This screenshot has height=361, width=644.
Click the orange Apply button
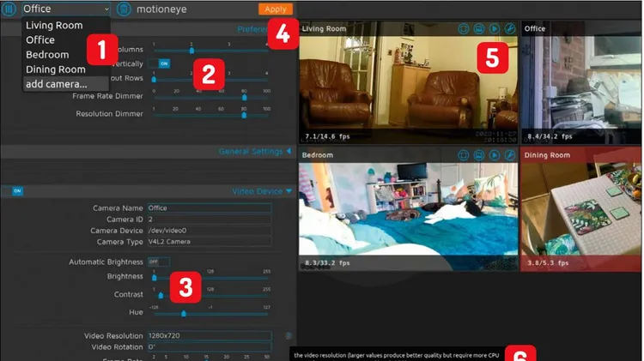(x=276, y=9)
